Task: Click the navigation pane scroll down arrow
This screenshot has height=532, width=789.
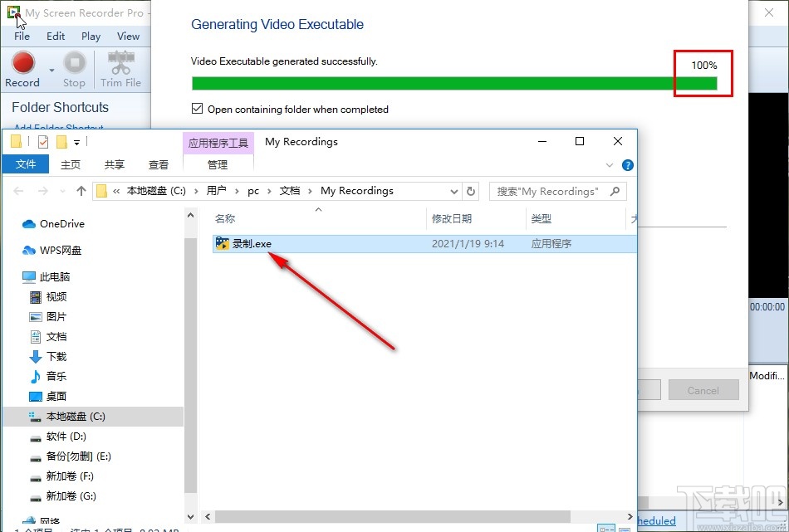Action: [x=190, y=516]
